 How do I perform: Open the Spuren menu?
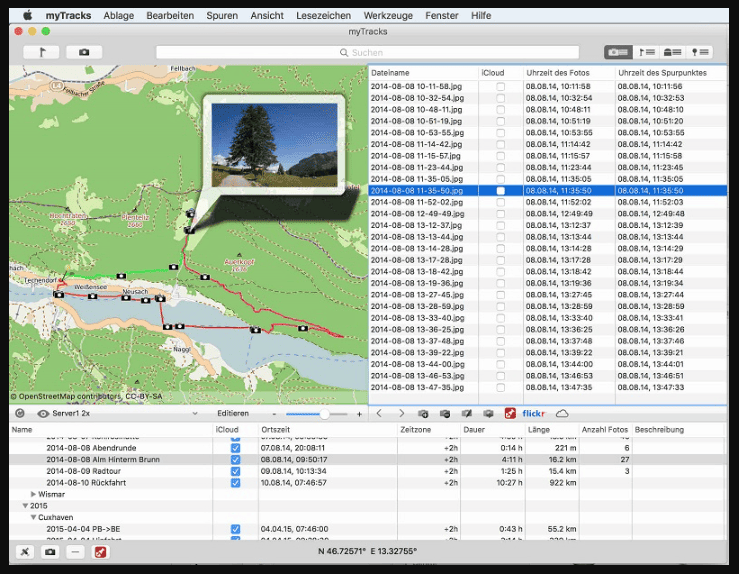[x=222, y=16]
